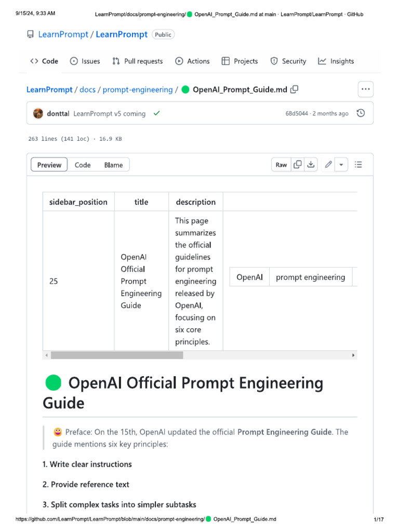Edit the file with the pencil icon
Image resolution: width=399 pixels, height=532 pixels.
(x=328, y=165)
